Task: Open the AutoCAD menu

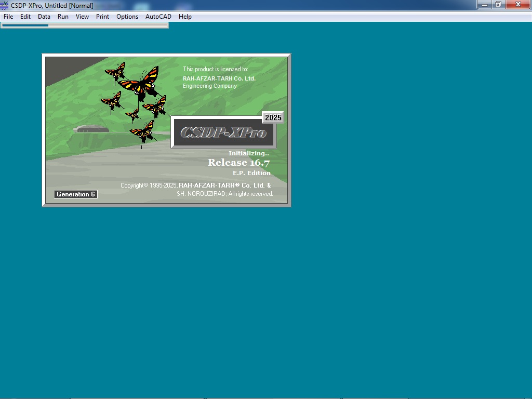Action: click(x=158, y=16)
